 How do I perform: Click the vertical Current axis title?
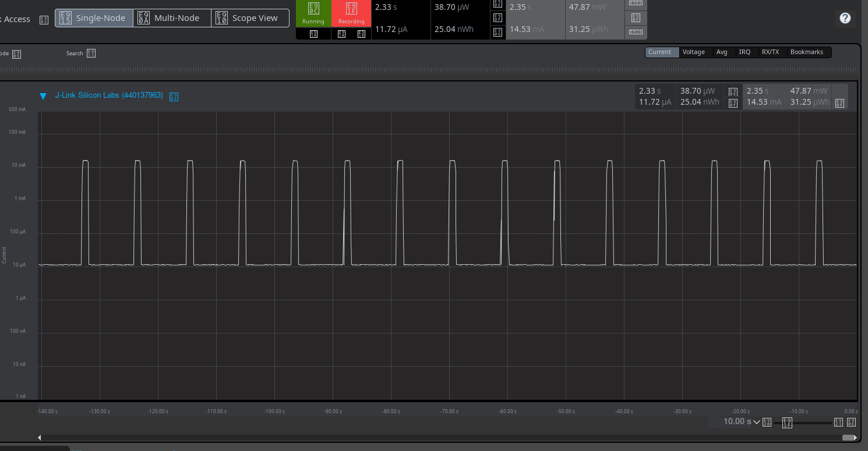click(x=4, y=255)
